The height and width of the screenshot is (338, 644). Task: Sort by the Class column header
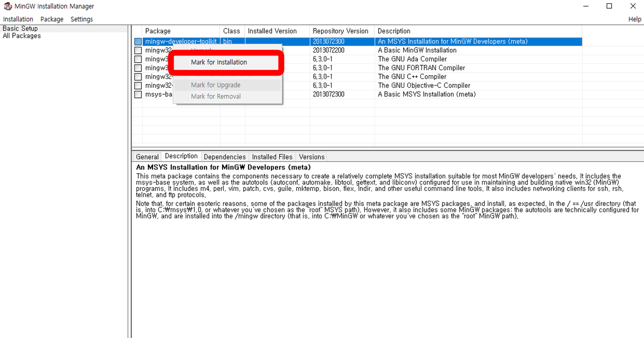coord(232,31)
